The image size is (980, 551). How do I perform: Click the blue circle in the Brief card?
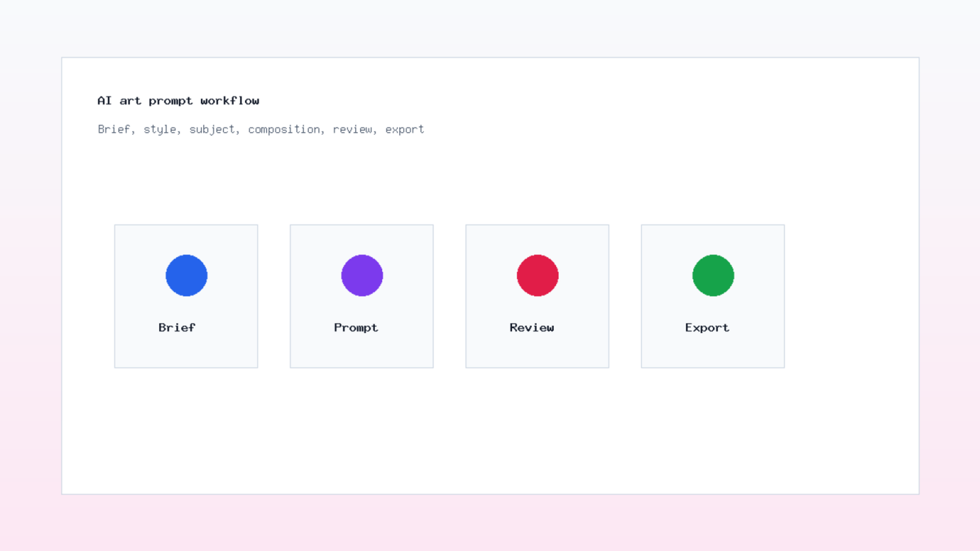click(186, 275)
